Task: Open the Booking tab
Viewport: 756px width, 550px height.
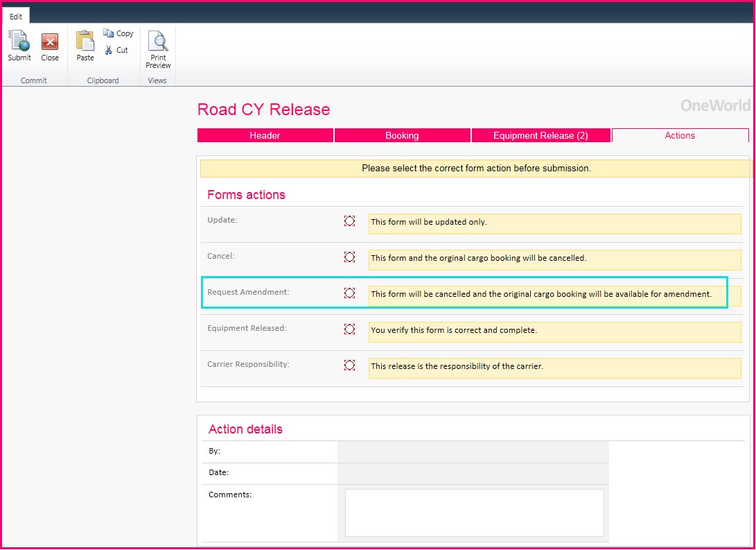Action: pos(403,135)
